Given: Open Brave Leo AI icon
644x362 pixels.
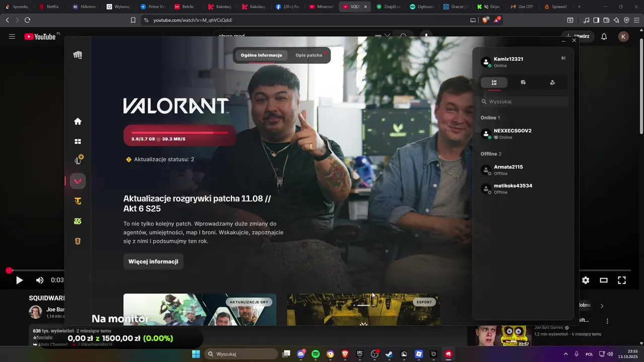Looking at the screenshot, I should (x=616, y=20).
